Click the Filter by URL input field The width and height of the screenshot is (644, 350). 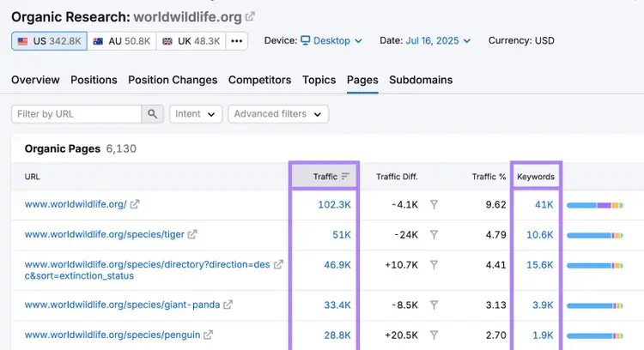(x=76, y=114)
